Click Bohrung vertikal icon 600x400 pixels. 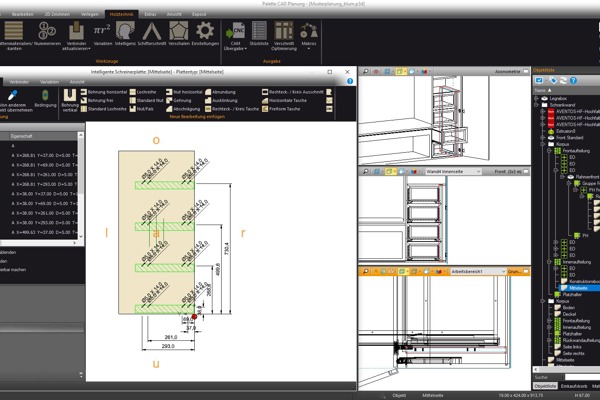click(x=69, y=99)
